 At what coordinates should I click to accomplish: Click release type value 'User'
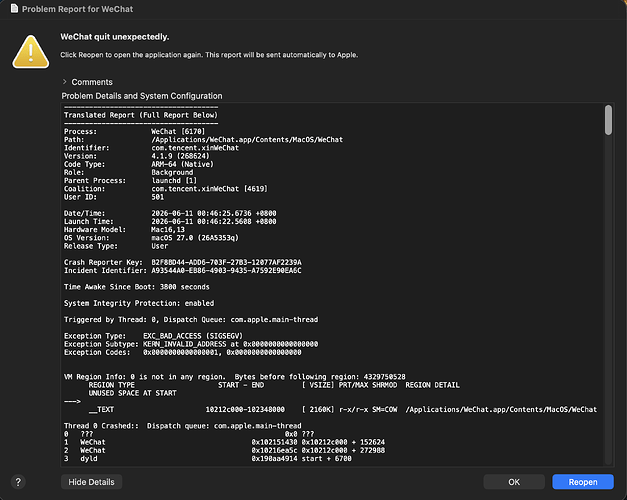coord(160,246)
